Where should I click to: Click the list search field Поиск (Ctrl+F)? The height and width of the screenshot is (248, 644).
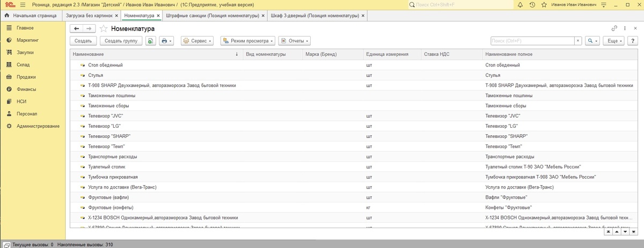click(x=532, y=41)
